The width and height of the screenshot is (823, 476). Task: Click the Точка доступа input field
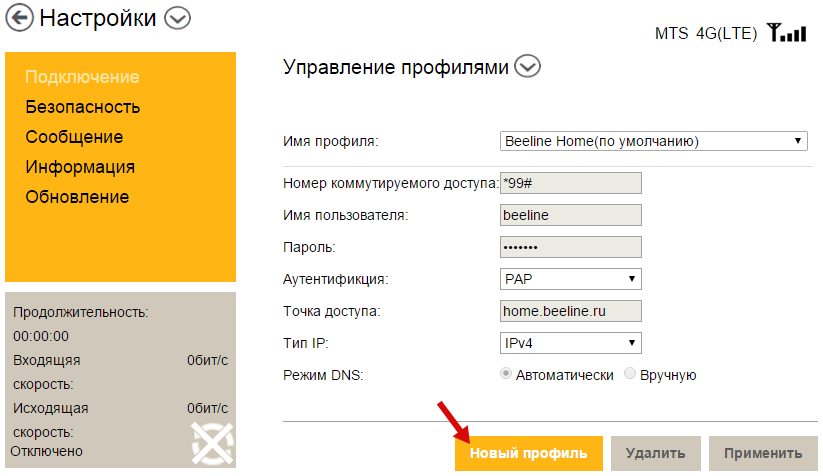(x=570, y=311)
